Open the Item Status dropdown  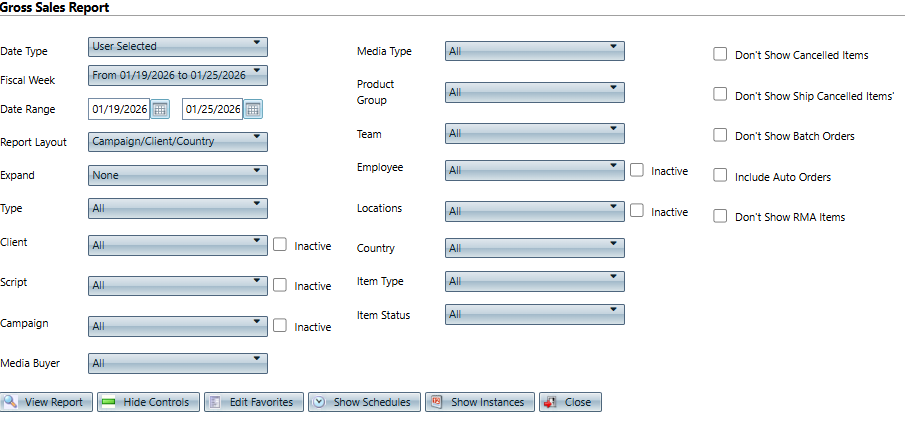pyautogui.click(x=534, y=314)
